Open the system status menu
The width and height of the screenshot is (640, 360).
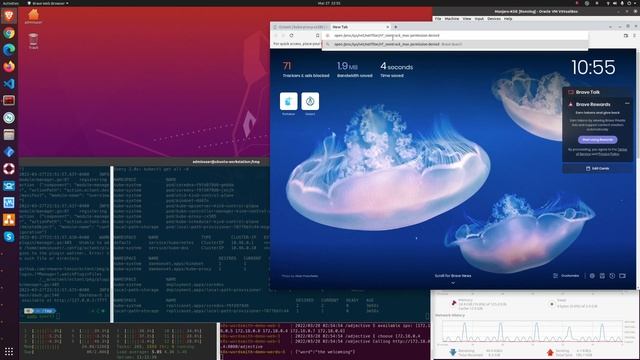[x=621, y=3]
